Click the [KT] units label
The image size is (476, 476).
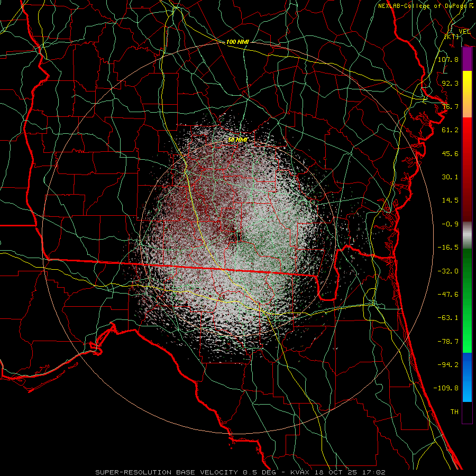[452, 36]
